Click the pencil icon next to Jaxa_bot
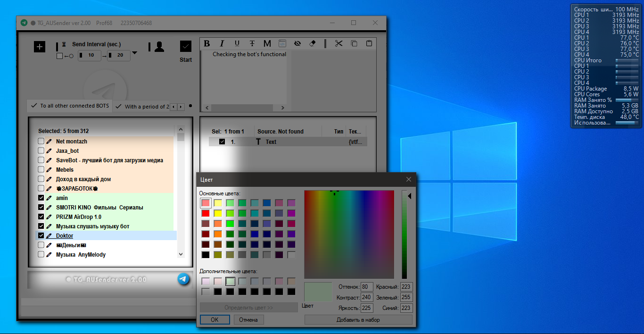644x334 pixels. [49, 151]
